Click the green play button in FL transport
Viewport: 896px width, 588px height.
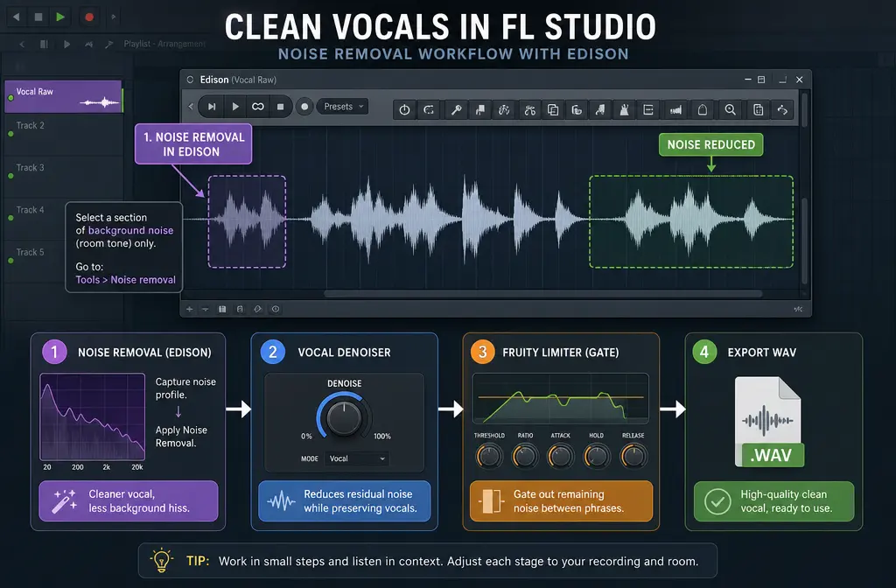[60, 17]
